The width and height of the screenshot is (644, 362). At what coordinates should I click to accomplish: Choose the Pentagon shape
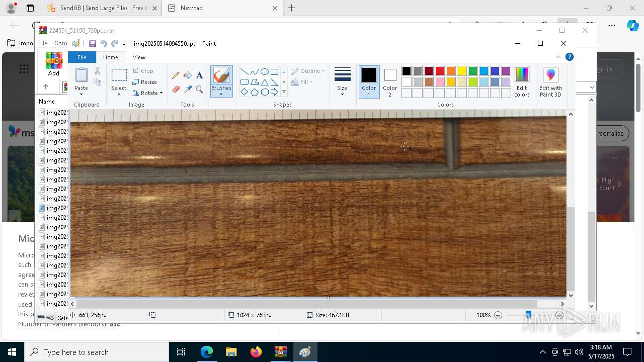point(255,92)
